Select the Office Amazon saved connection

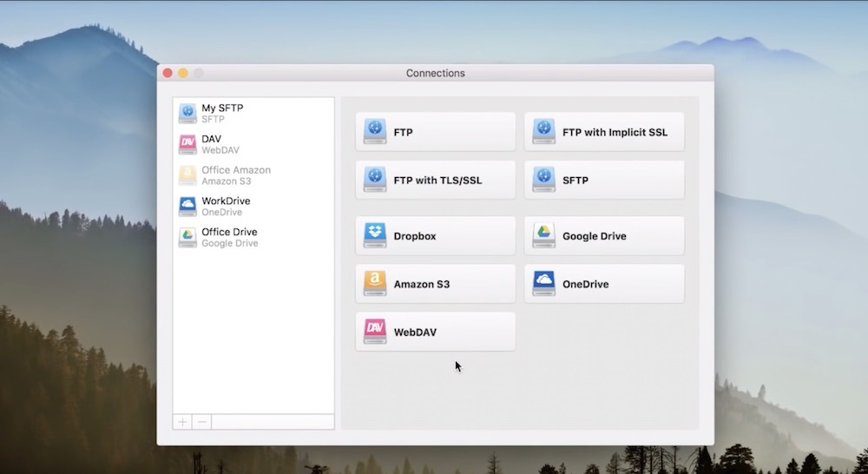[x=235, y=175]
